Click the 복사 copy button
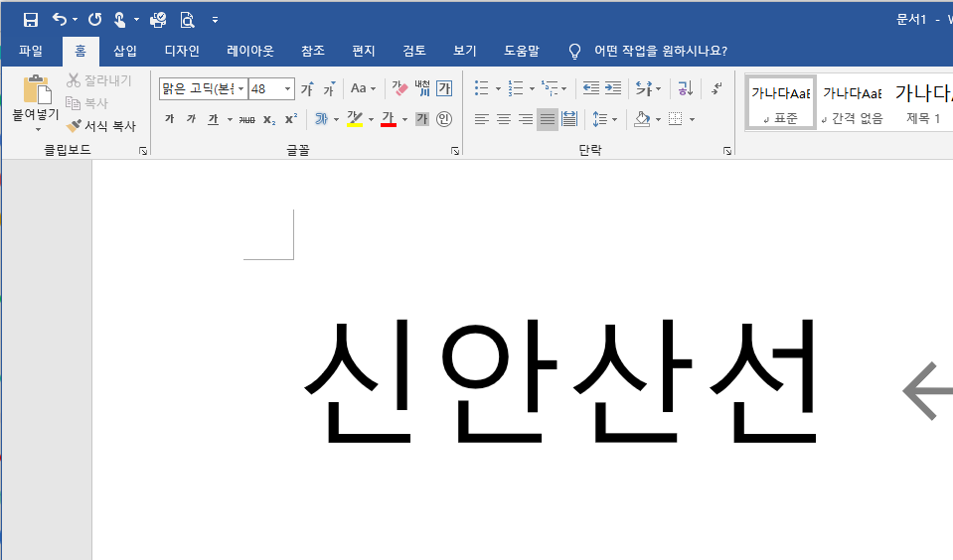 (86, 103)
